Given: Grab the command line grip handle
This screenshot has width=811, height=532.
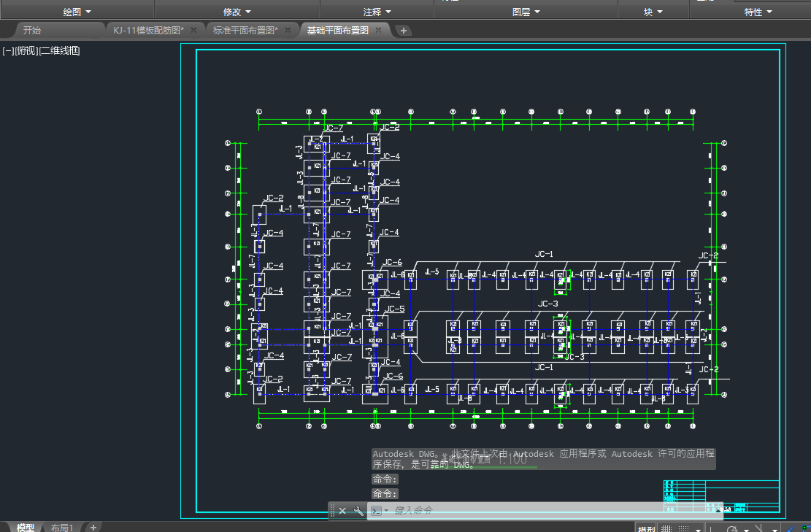Looking at the screenshot, I should point(333,511).
